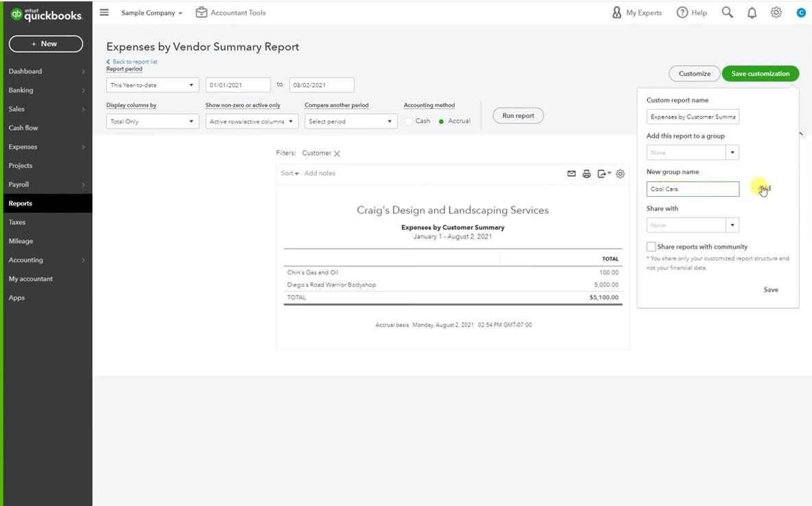Click Chin's Gas and Oil row

(x=453, y=272)
